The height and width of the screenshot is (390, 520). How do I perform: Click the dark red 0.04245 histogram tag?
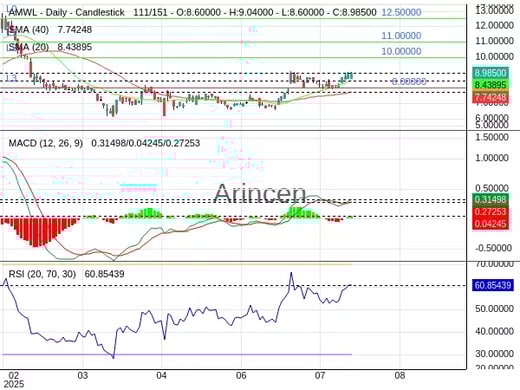pos(491,224)
